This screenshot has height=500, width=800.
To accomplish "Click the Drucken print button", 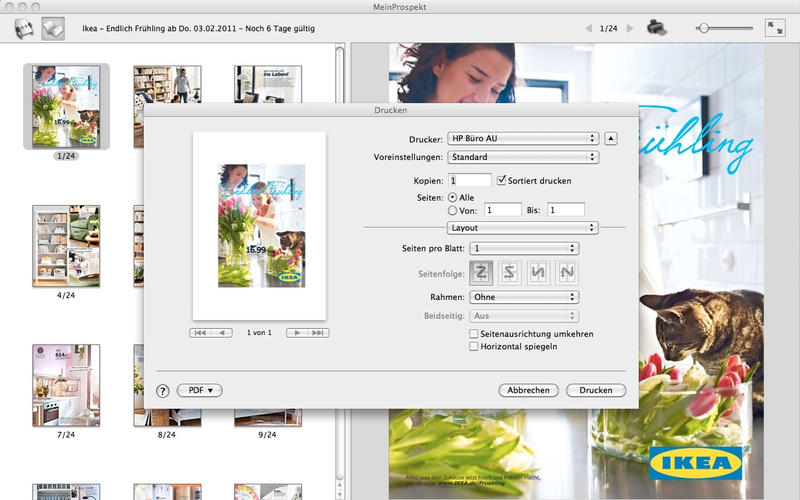I will (596, 390).
